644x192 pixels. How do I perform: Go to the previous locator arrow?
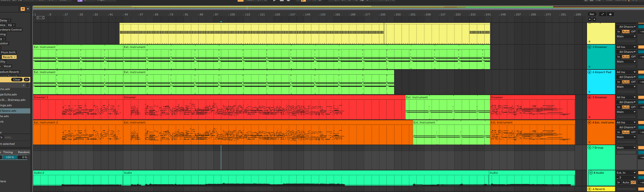click(590, 19)
